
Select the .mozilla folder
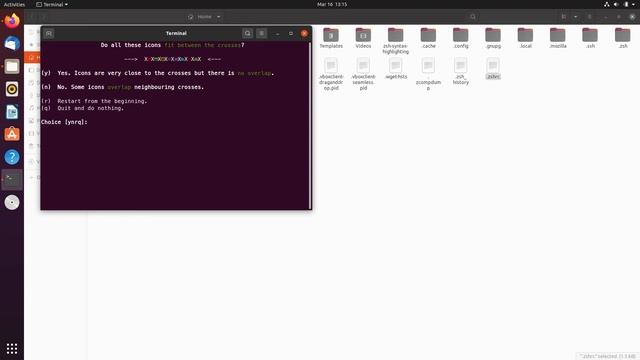[558, 38]
